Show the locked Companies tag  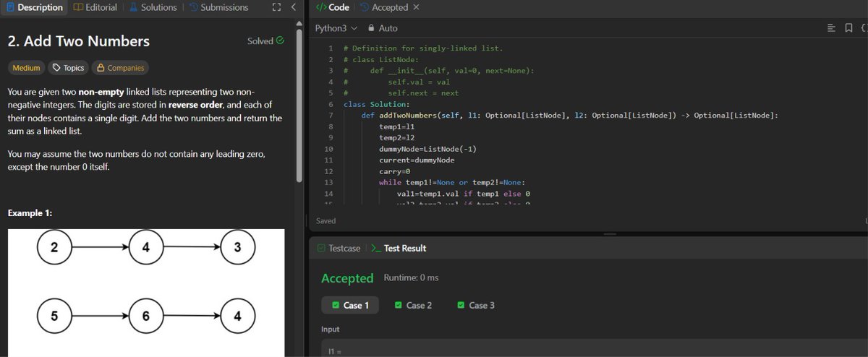[121, 68]
